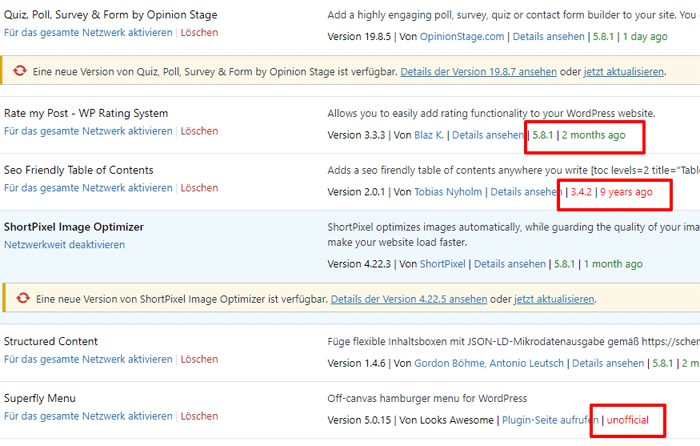The width and height of the screenshot is (700, 446).
Task: Open Tobias Nyholm author link
Action: [448, 192]
